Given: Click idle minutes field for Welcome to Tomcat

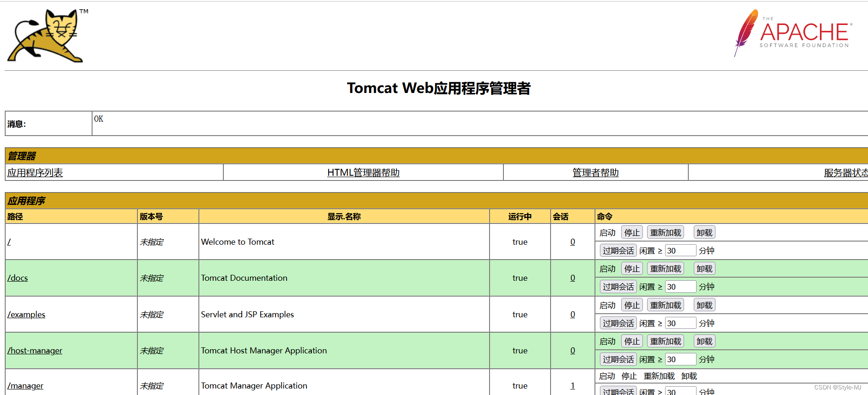Looking at the screenshot, I should 680,251.
